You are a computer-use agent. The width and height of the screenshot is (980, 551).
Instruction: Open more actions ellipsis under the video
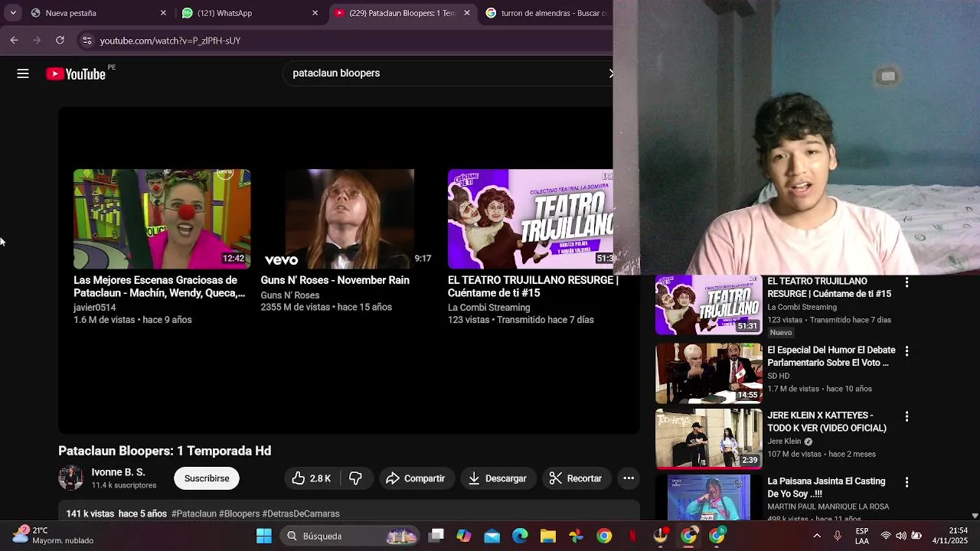pyautogui.click(x=629, y=478)
